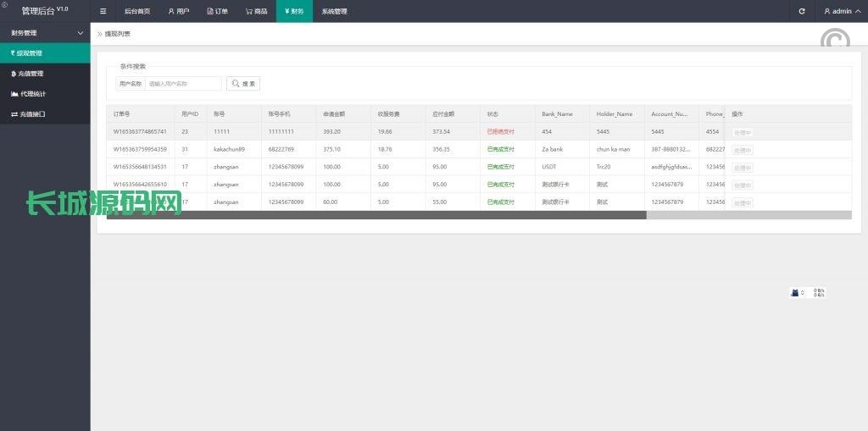This screenshot has width=868, height=431.
Task: Open the admin account dropdown
Action: coord(839,11)
